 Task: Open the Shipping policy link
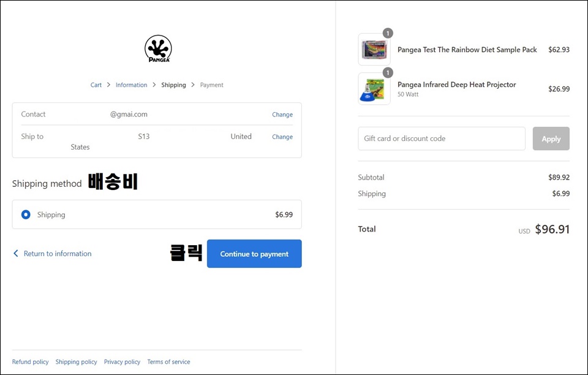[76, 362]
